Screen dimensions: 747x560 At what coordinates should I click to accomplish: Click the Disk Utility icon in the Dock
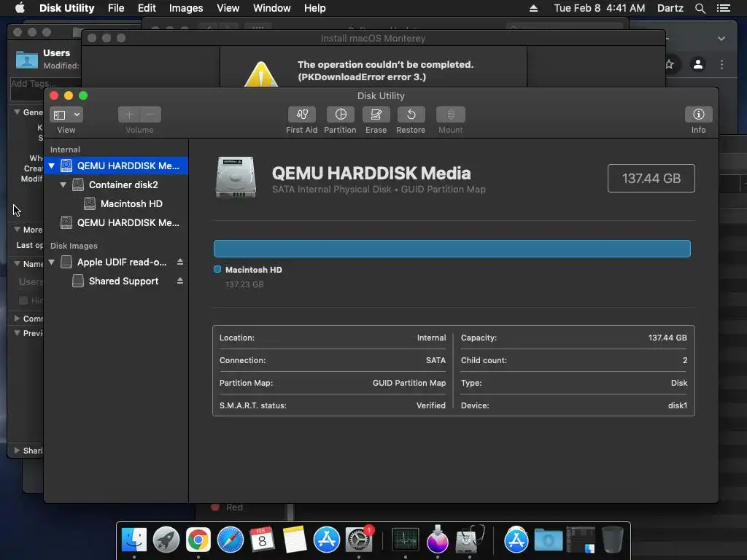[470, 540]
